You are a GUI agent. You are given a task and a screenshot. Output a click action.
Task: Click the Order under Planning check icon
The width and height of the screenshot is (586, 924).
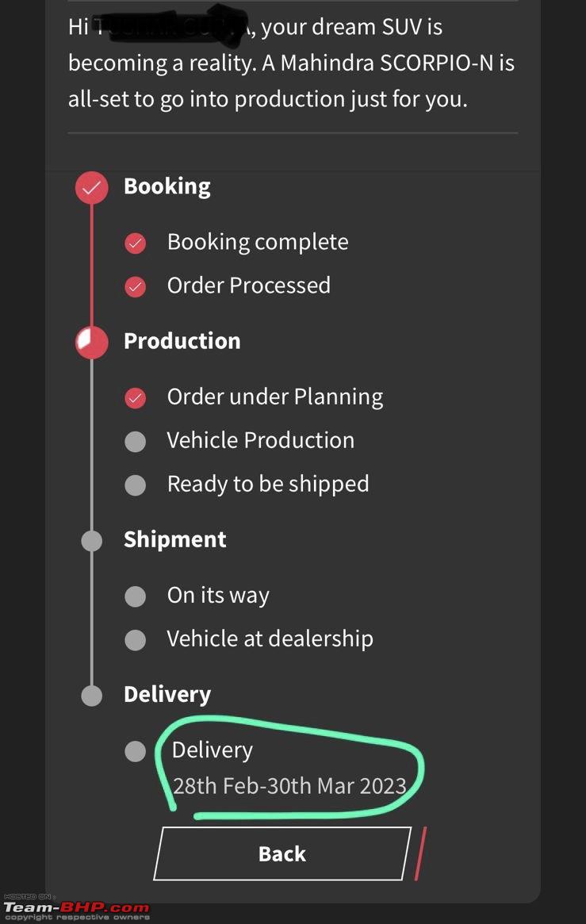136,398
